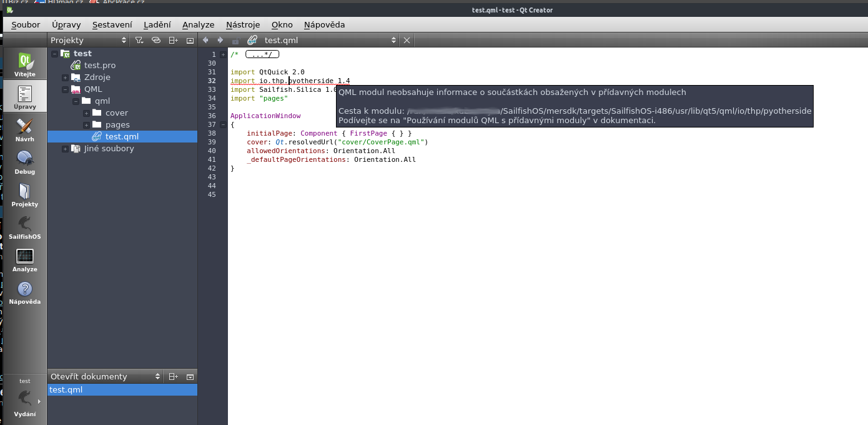Open the Soubor menu

(x=26, y=25)
